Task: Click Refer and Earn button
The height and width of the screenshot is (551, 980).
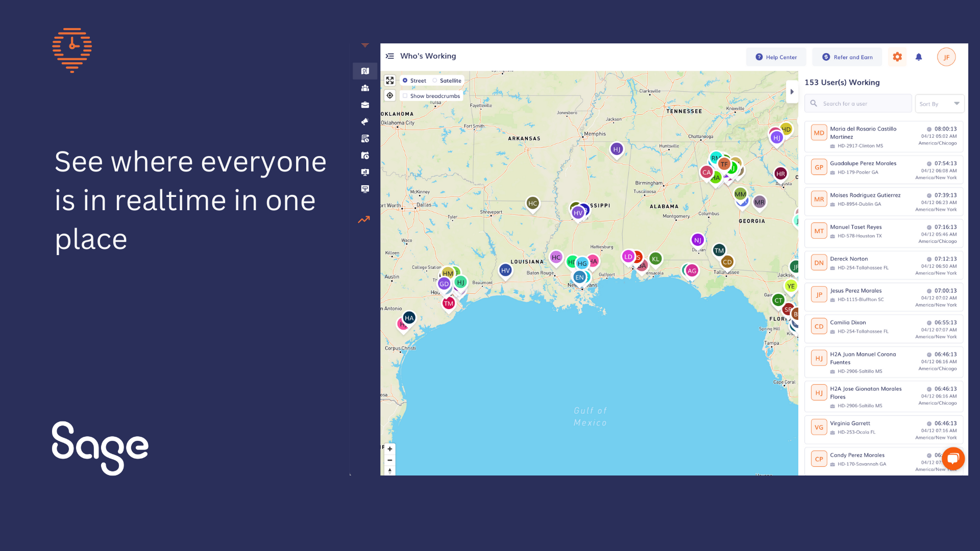Action: [847, 57]
